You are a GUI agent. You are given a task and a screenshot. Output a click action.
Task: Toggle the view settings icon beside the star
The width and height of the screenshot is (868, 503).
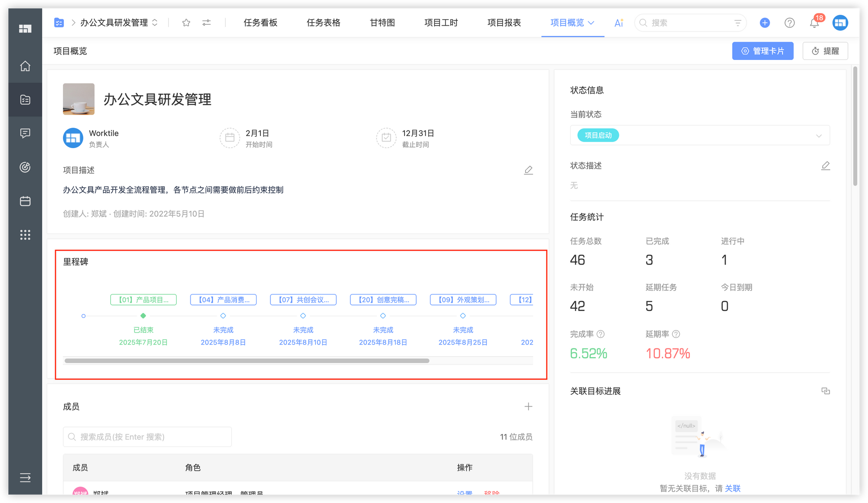coord(206,23)
